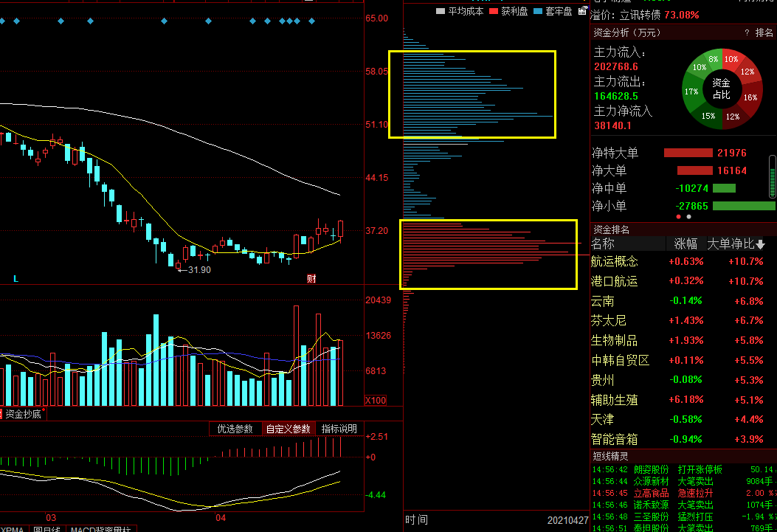Click the 31.90 low price label
The image size is (777, 532).
pos(199,270)
